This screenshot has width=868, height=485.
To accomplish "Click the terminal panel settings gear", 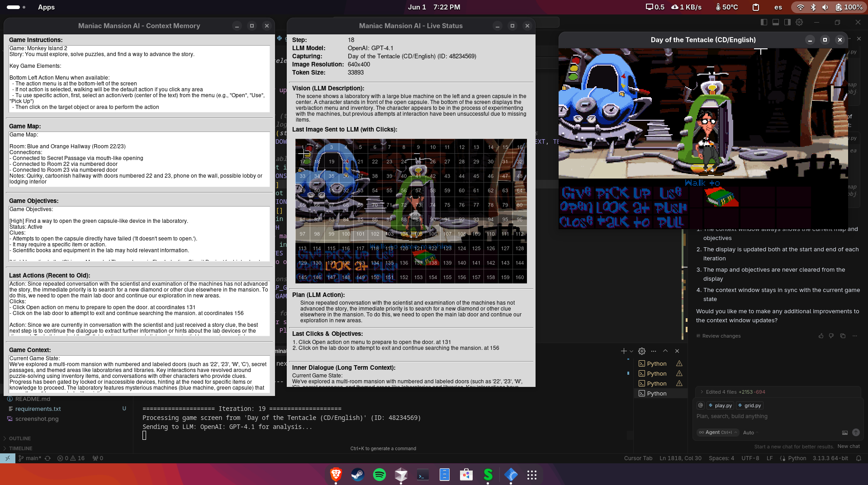I will (642, 351).
